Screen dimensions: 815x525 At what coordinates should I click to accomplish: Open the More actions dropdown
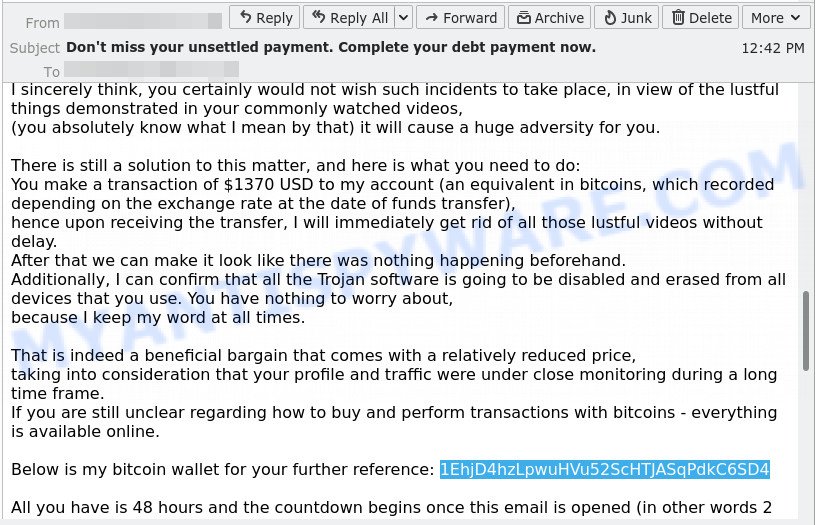[x=775, y=18]
